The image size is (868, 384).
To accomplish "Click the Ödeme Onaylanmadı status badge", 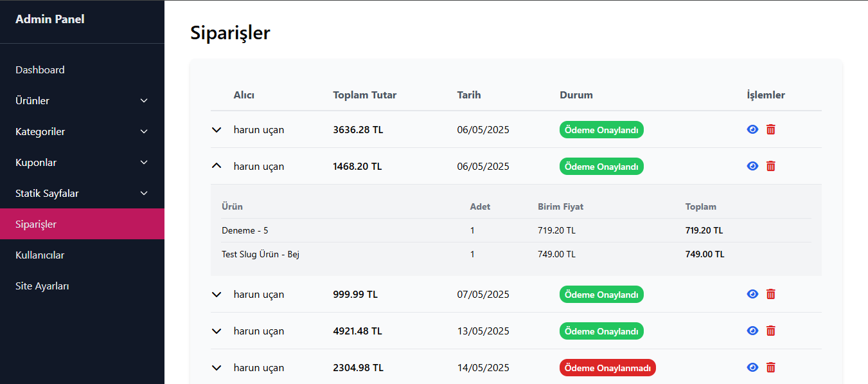I will (x=607, y=367).
